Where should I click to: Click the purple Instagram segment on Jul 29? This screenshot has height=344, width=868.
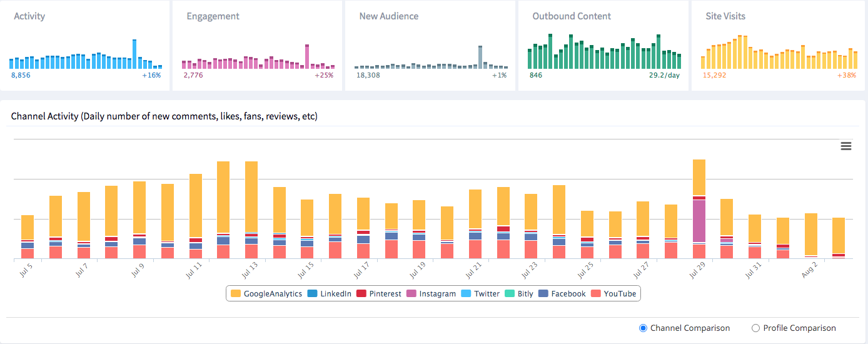pyautogui.click(x=699, y=221)
